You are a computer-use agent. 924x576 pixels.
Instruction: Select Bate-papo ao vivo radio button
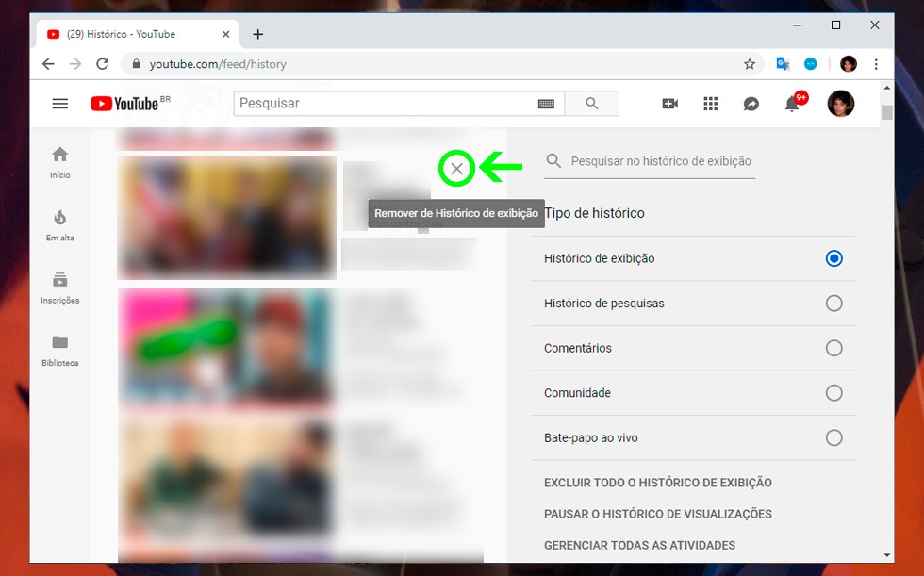tap(833, 437)
